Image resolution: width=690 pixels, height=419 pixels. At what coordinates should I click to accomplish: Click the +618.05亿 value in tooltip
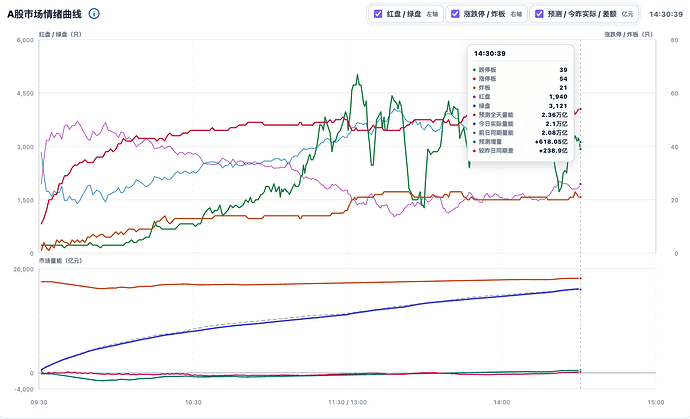pos(551,142)
